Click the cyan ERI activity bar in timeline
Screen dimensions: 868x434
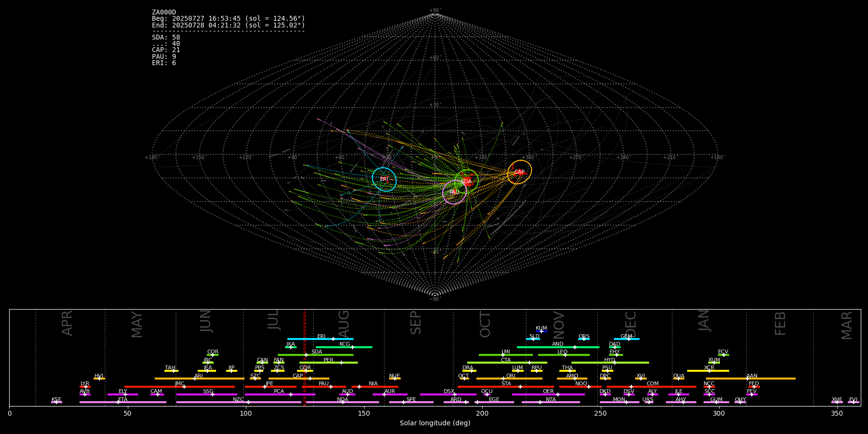tap(320, 339)
